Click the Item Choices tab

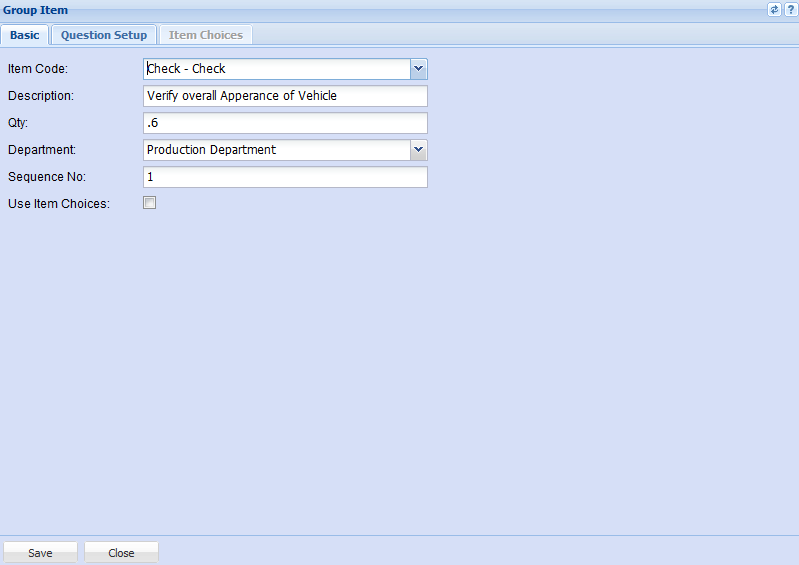pos(205,35)
